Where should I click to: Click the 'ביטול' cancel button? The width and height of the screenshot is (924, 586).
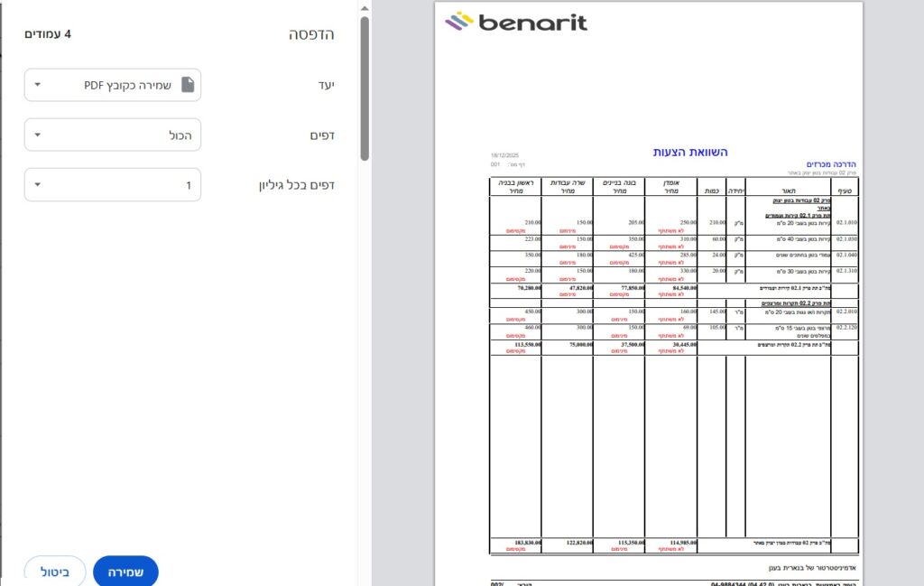pos(54,572)
